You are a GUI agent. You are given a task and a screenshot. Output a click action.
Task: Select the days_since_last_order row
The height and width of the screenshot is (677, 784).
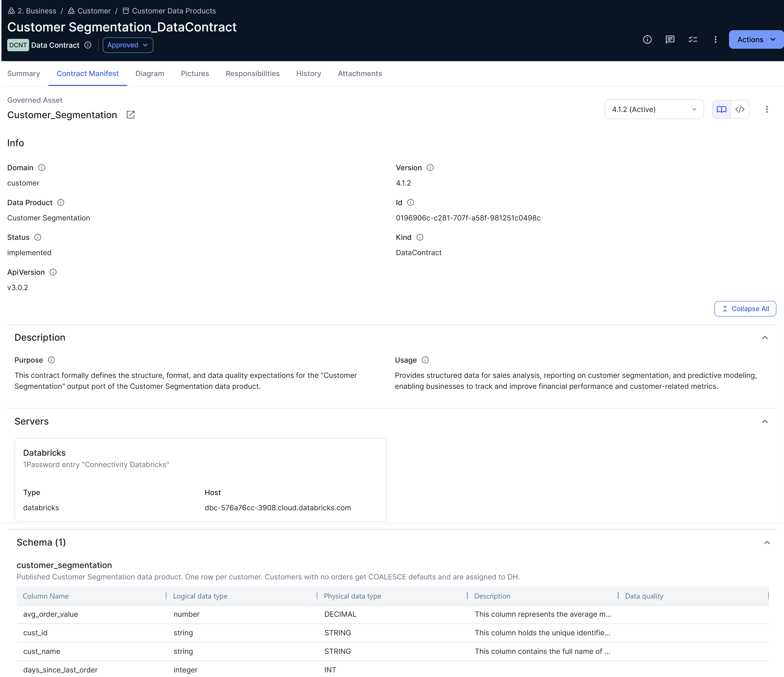[x=393, y=669]
